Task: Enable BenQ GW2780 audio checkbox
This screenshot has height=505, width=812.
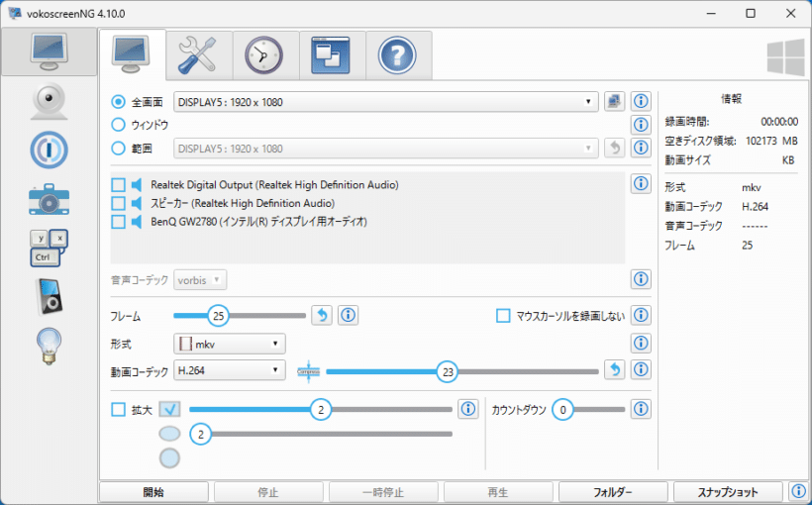Action: pos(118,222)
